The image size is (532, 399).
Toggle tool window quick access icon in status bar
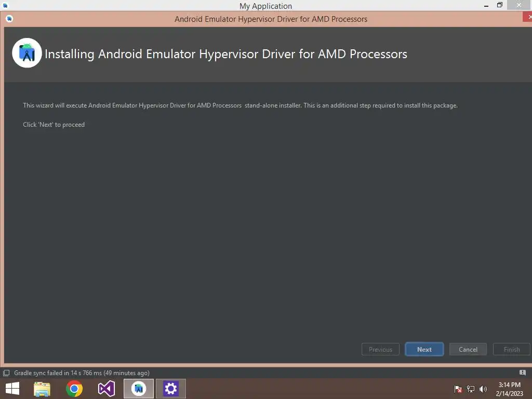(6, 373)
